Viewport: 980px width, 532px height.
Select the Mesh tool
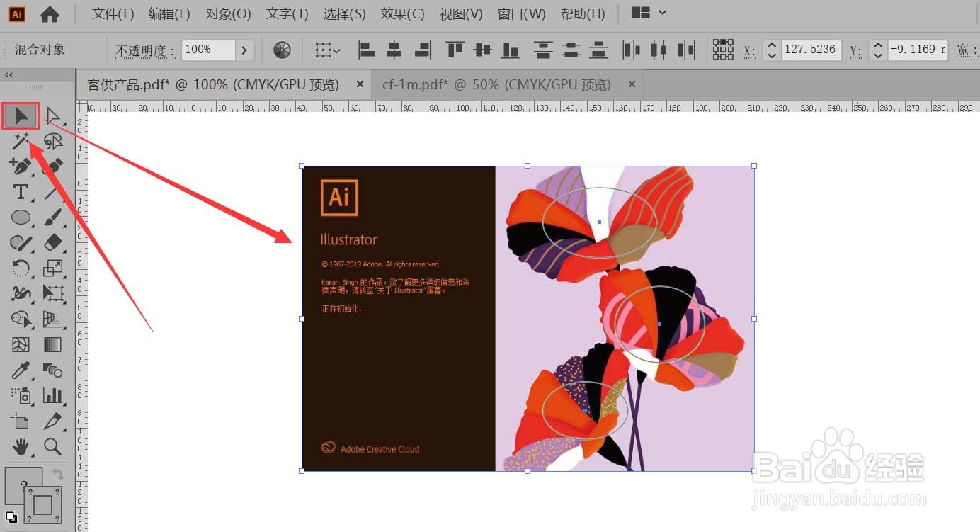click(x=21, y=345)
